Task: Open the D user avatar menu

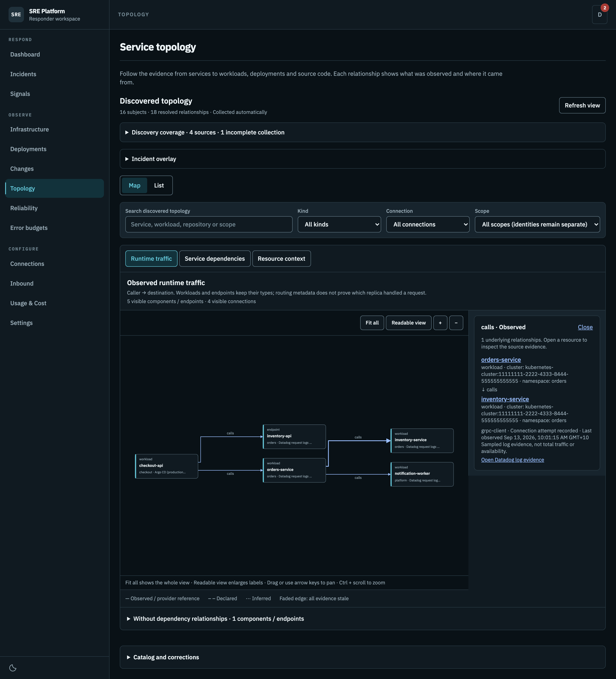Action: 600,15
